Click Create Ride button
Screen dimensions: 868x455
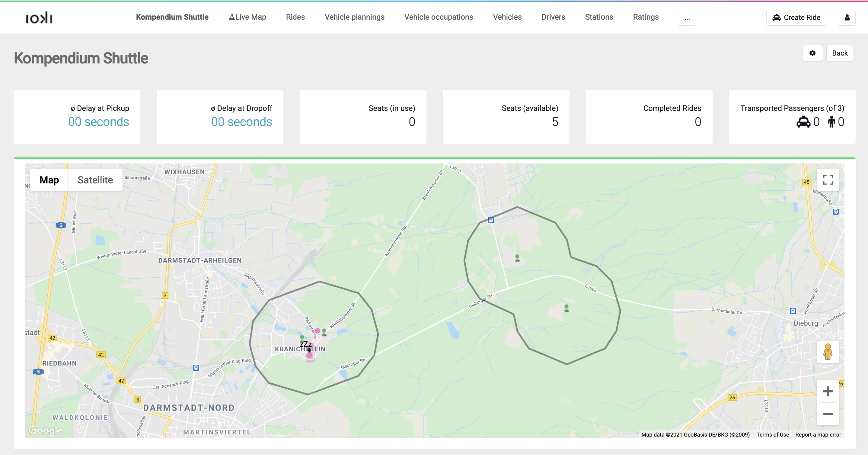point(796,18)
